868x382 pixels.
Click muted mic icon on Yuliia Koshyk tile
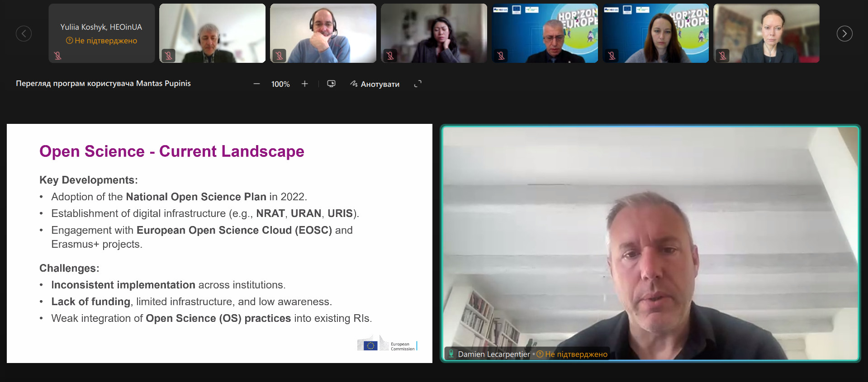[57, 56]
